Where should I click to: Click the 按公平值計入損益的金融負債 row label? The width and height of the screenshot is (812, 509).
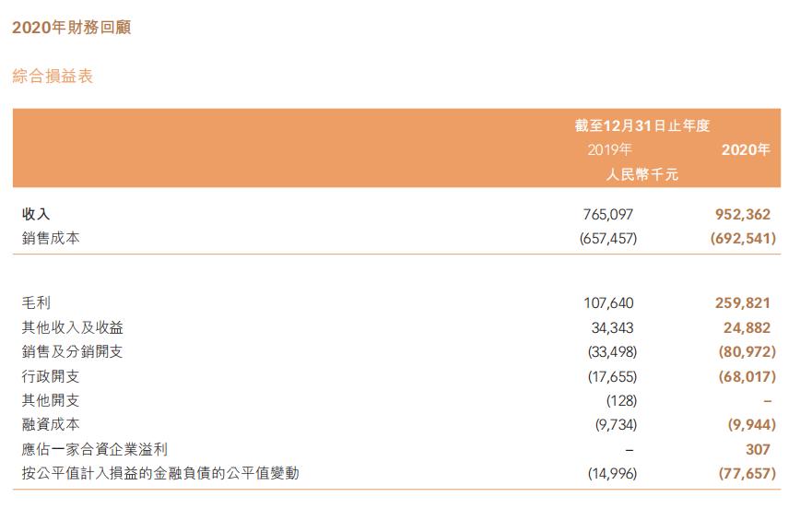click(x=160, y=473)
